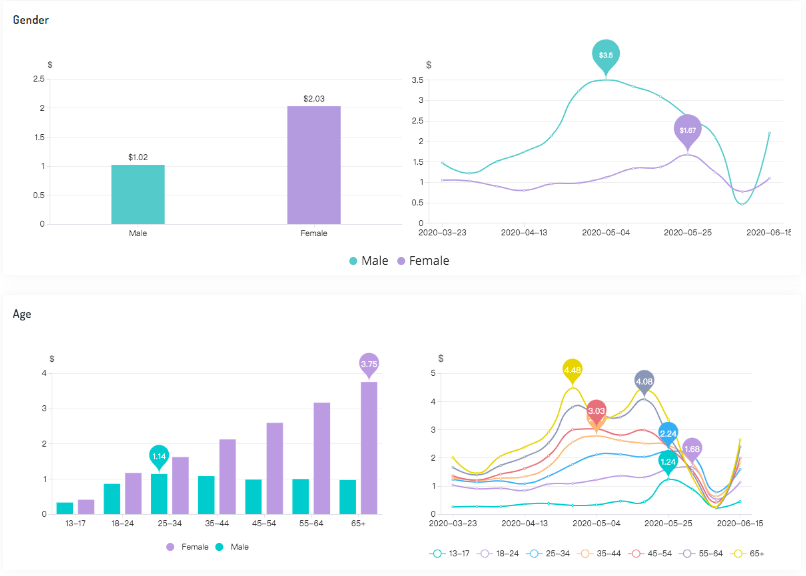This screenshot has height=576, width=806.
Task: Hide the 25-34 line via legend
Action: (x=549, y=553)
